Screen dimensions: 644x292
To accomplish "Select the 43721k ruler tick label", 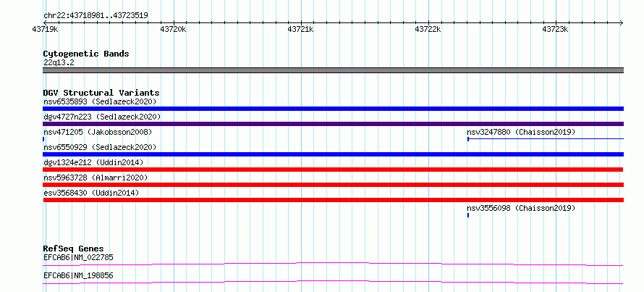I will 300,30.
